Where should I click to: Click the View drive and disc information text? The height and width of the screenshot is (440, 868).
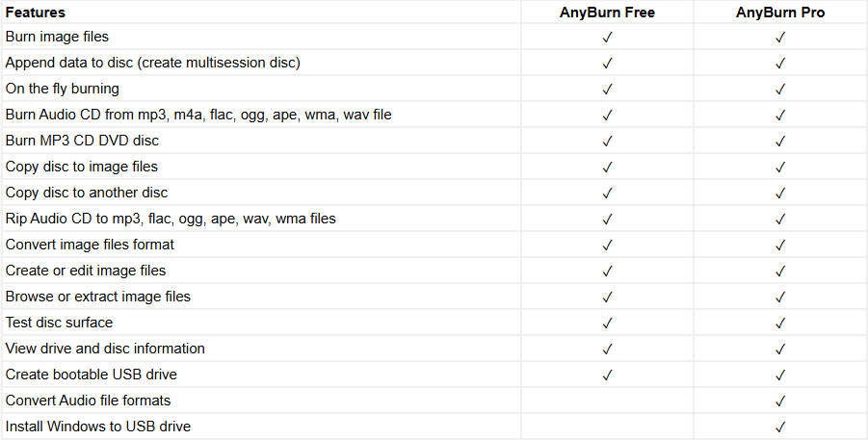tap(105, 349)
